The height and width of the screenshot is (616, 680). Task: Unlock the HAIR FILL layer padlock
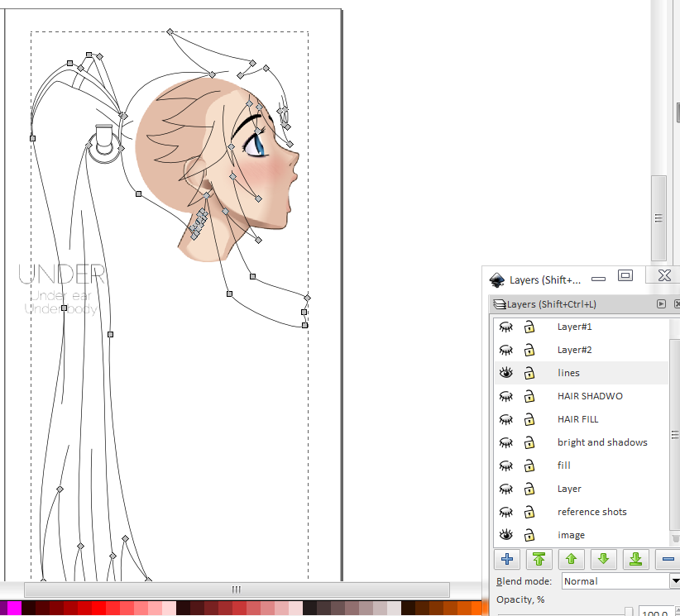click(x=529, y=419)
